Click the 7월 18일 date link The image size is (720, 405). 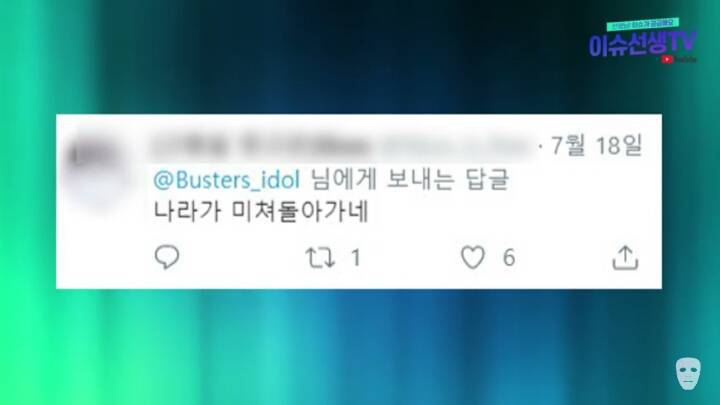[x=596, y=146]
